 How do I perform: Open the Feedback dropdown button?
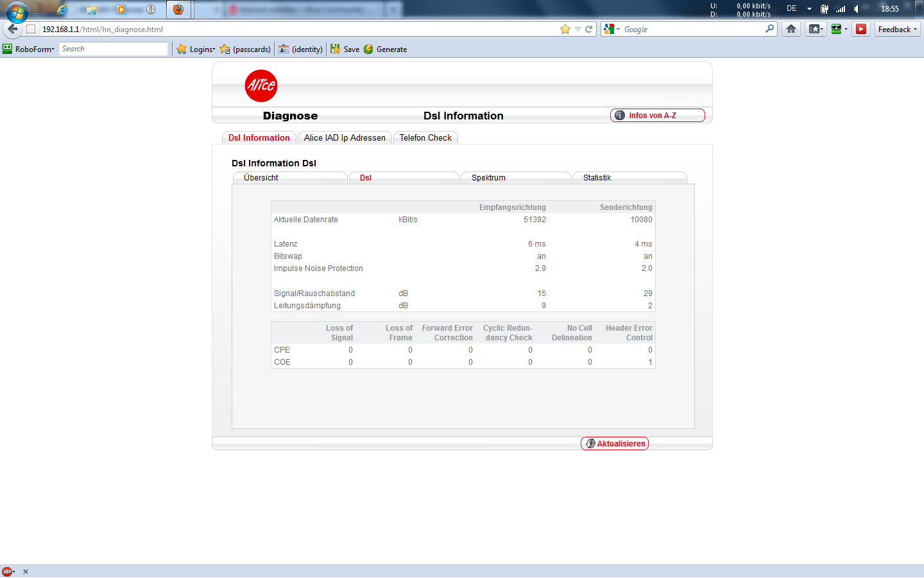click(x=897, y=29)
